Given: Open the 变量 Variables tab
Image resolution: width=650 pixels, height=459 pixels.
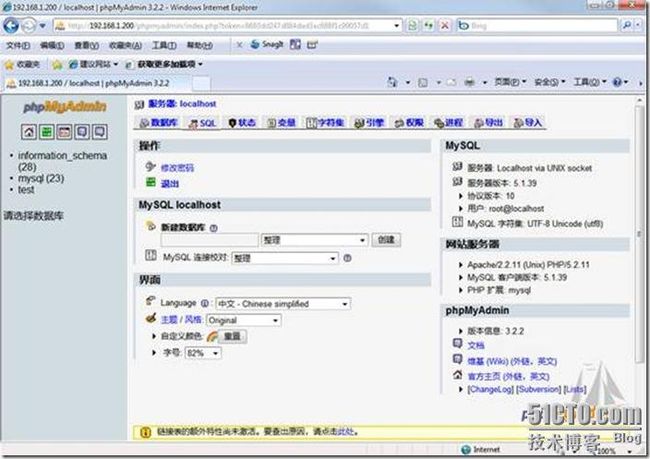Looking at the screenshot, I should click(x=282, y=123).
